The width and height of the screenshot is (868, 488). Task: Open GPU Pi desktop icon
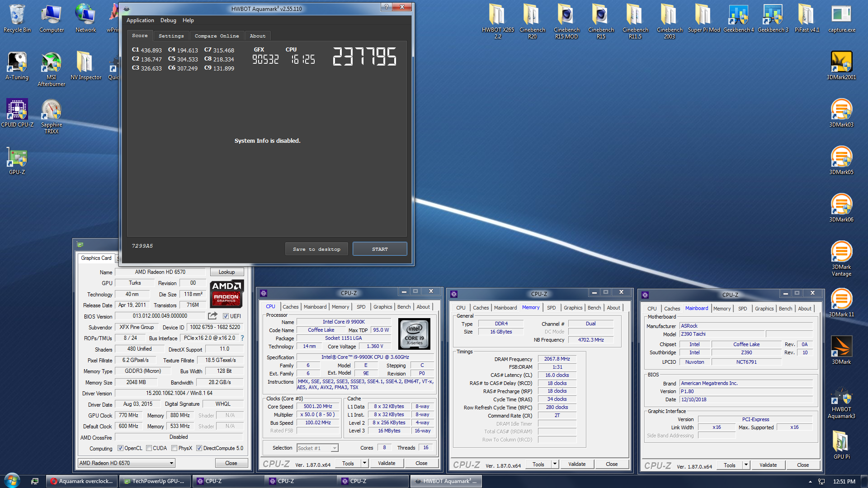(x=841, y=445)
